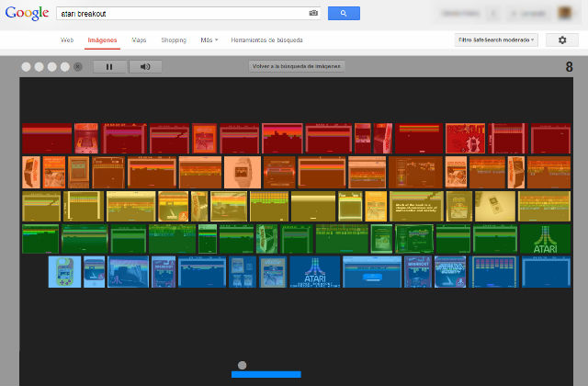Switch to the Web tab
This screenshot has height=386, width=588.
(67, 40)
